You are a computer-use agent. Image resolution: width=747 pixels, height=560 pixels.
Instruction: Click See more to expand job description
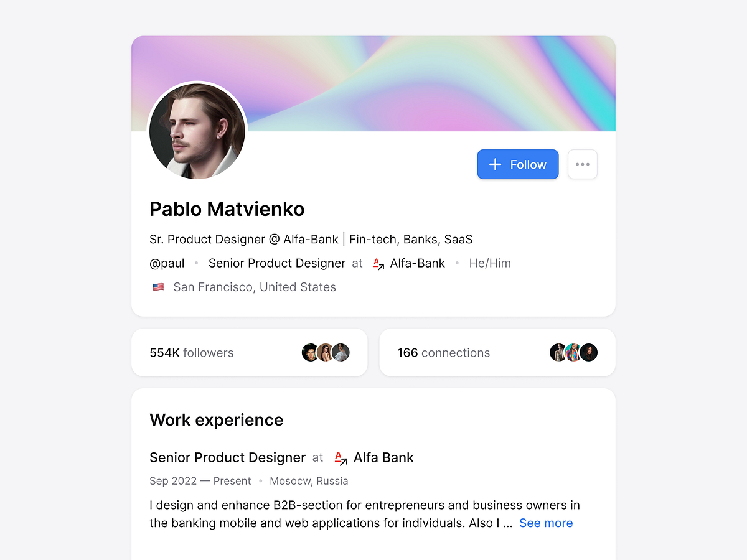(545, 523)
